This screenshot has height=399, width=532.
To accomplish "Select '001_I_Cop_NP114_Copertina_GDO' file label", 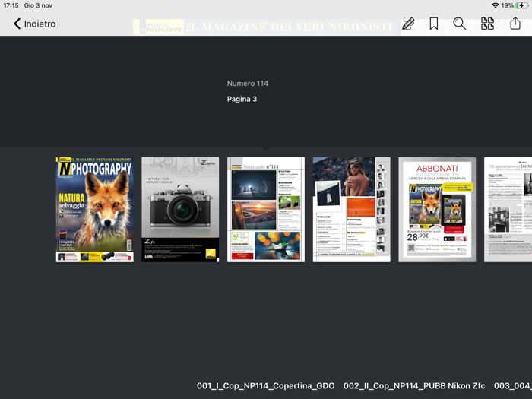I will 266,386.
